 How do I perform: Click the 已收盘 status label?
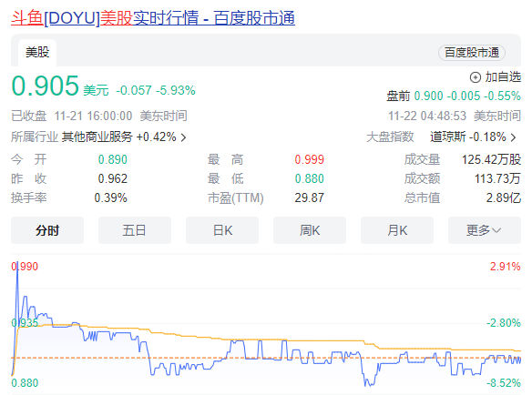(29, 116)
